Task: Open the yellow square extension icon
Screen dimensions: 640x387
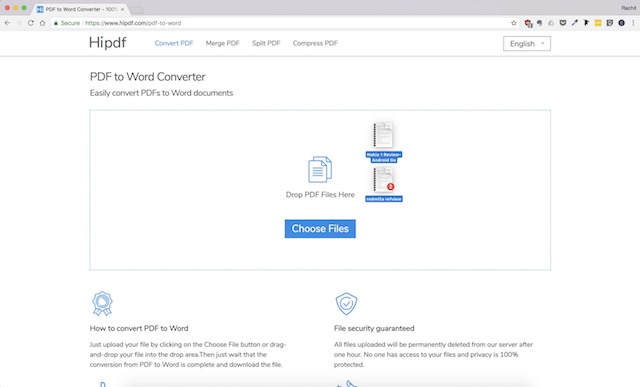Action: pyautogui.click(x=598, y=23)
